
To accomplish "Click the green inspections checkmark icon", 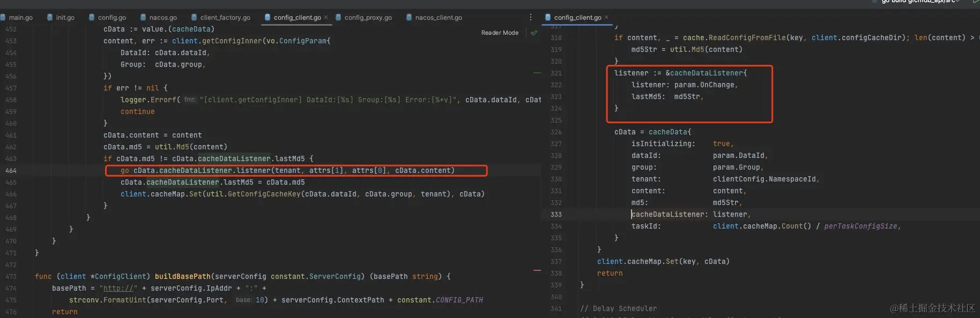I will pos(533,33).
